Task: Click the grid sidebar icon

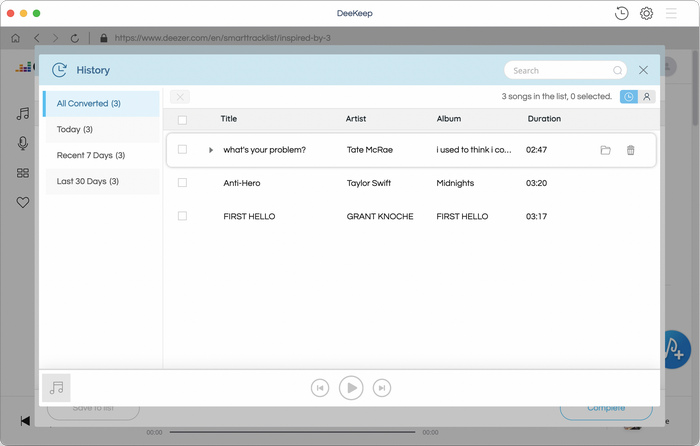Action: [x=23, y=173]
